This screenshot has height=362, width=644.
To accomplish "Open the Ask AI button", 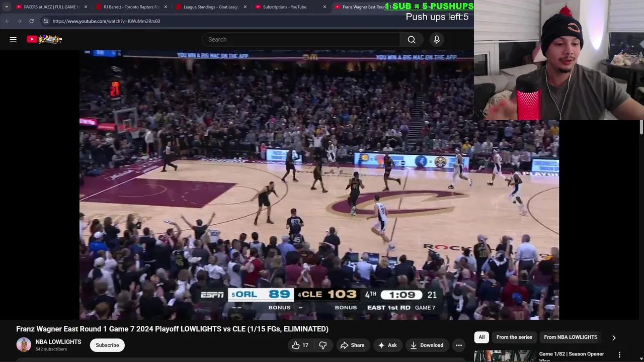I will point(387,345).
